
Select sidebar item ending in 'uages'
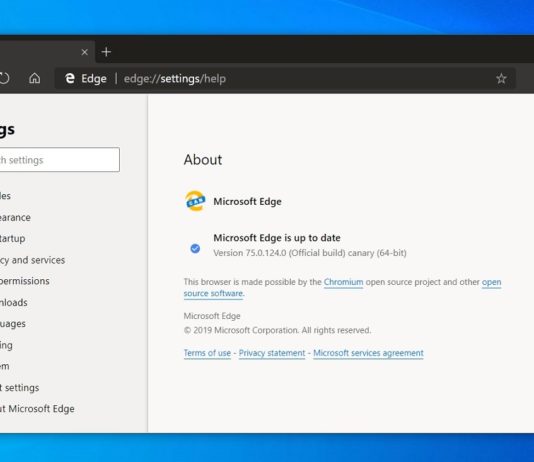(x=13, y=324)
